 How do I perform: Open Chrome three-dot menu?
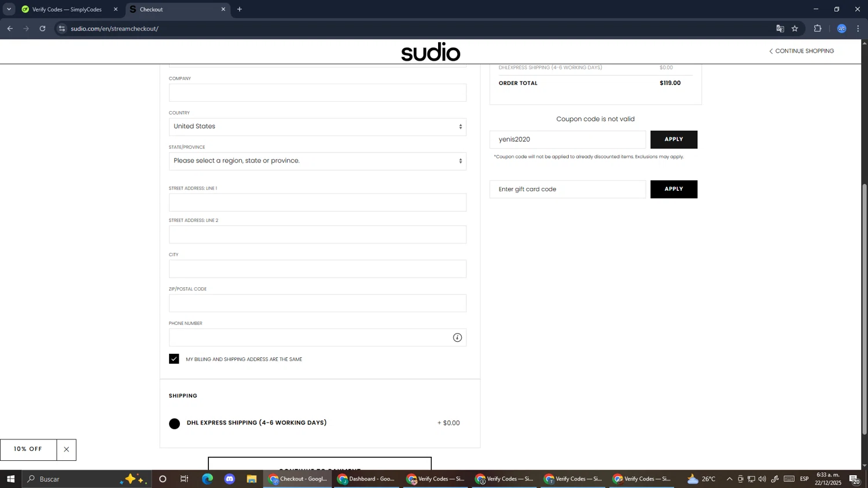[x=858, y=28]
